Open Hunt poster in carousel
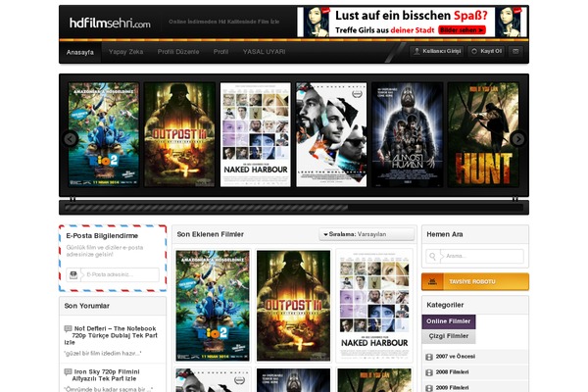588x392 pixels. [483, 134]
